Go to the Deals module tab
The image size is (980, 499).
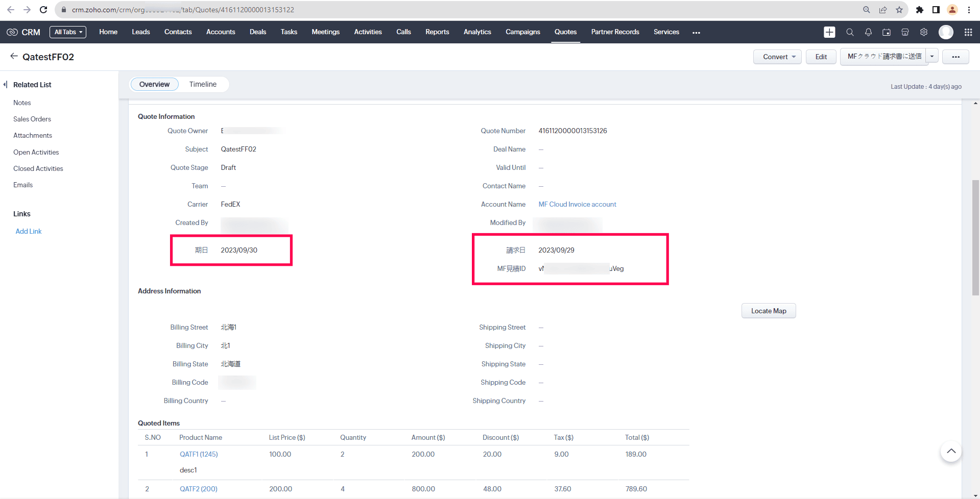click(x=258, y=32)
